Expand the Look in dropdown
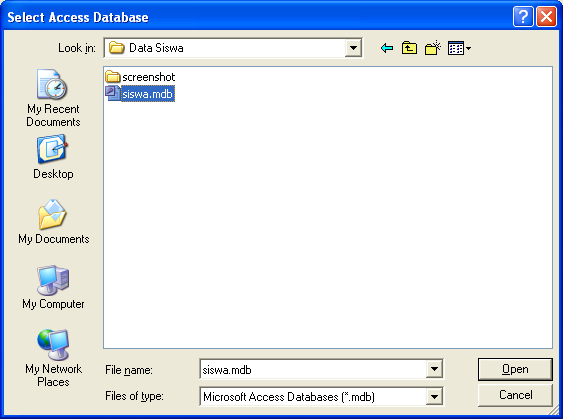Viewport: 563px width, 419px height. (353, 48)
